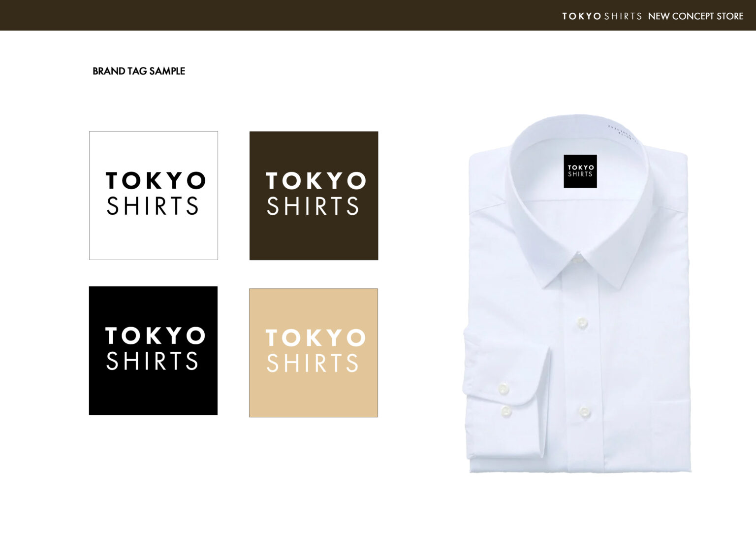Click the second placket button on shirt
756x535 pixels.
[x=582, y=322]
